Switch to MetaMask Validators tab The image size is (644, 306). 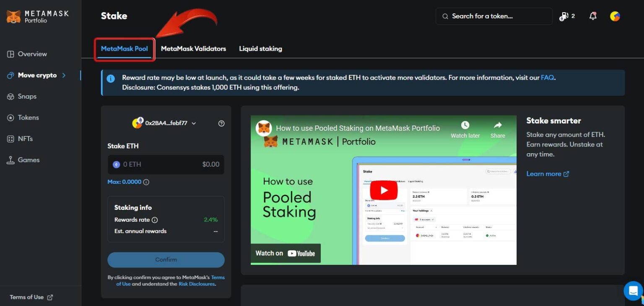tap(193, 49)
